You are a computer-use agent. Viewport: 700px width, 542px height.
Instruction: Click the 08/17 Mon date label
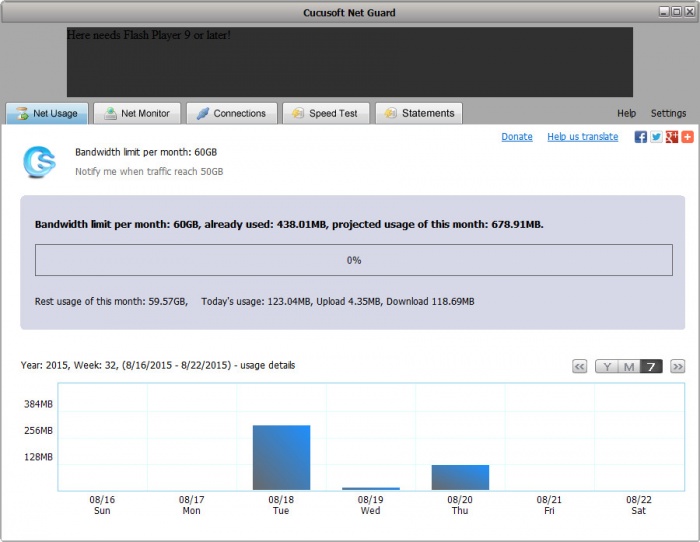click(x=192, y=505)
